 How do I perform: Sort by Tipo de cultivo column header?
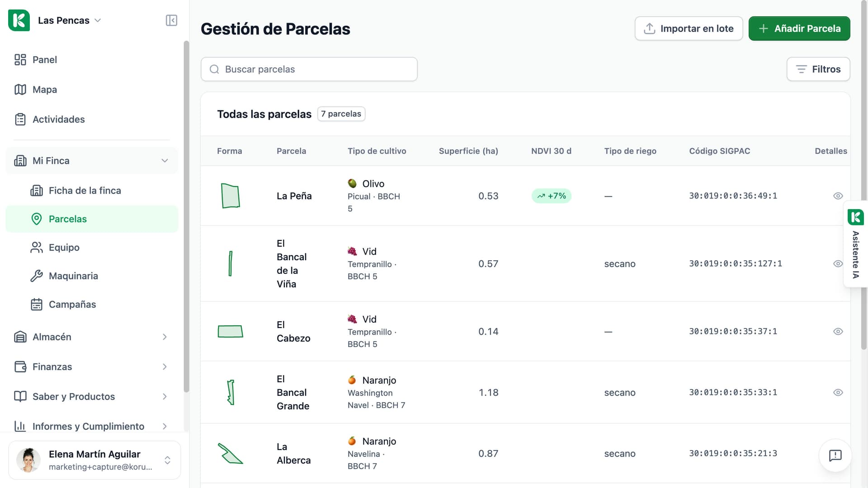click(377, 151)
